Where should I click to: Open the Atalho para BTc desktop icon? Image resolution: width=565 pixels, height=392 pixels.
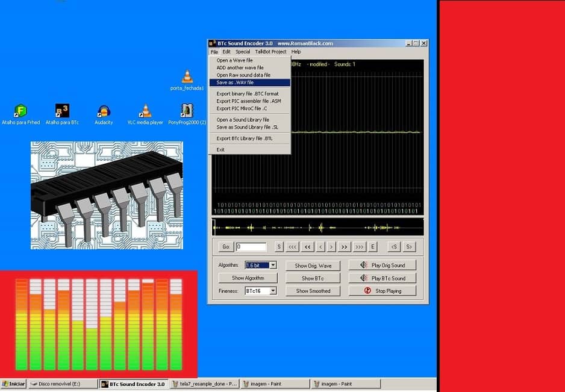[x=62, y=111]
